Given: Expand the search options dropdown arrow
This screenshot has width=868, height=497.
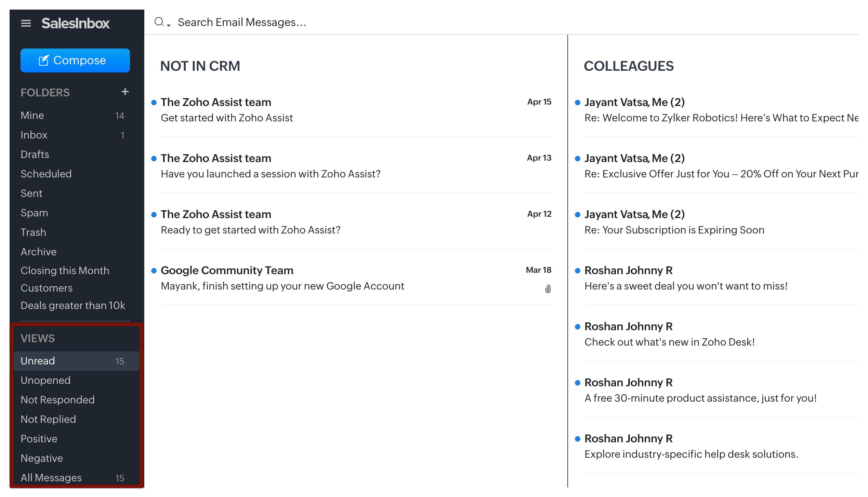Looking at the screenshot, I should point(169,25).
